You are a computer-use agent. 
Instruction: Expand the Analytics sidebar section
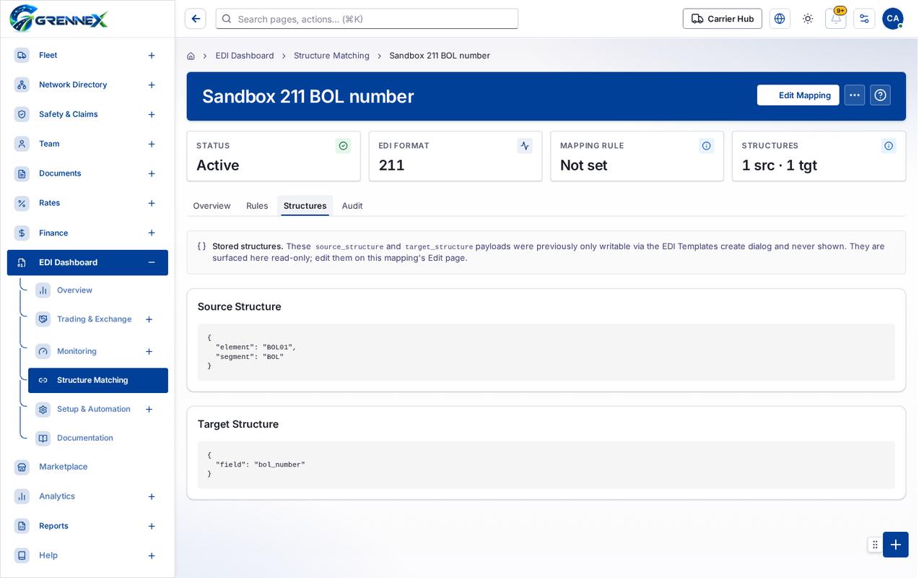pyautogui.click(x=152, y=497)
